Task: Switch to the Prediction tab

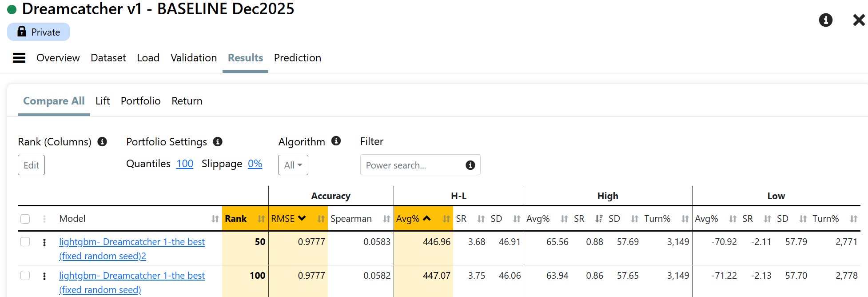Action: [297, 58]
